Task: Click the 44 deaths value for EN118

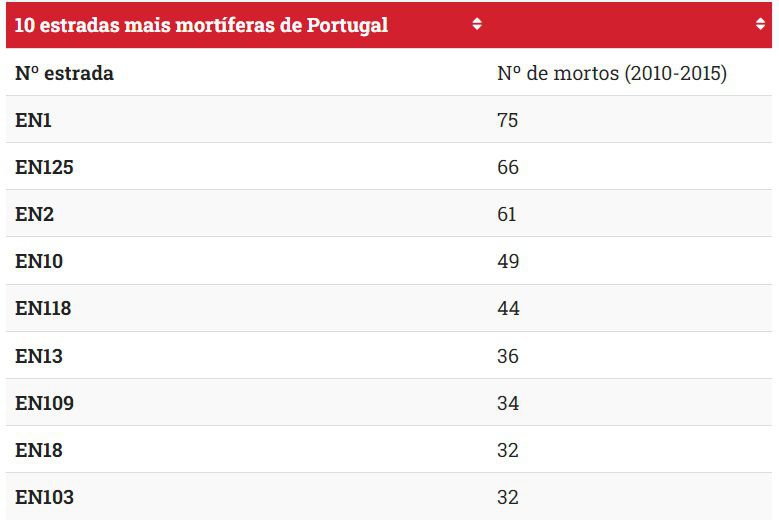Action: [x=508, y=309]
